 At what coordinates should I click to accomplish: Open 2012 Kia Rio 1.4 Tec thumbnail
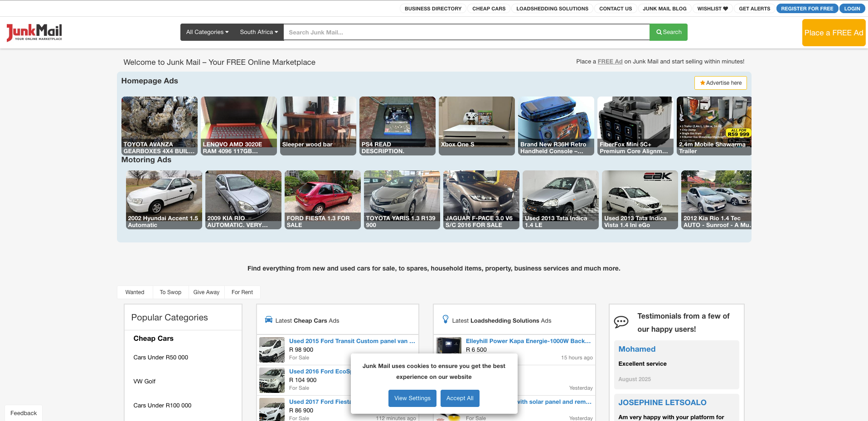[x=716, y=200]
